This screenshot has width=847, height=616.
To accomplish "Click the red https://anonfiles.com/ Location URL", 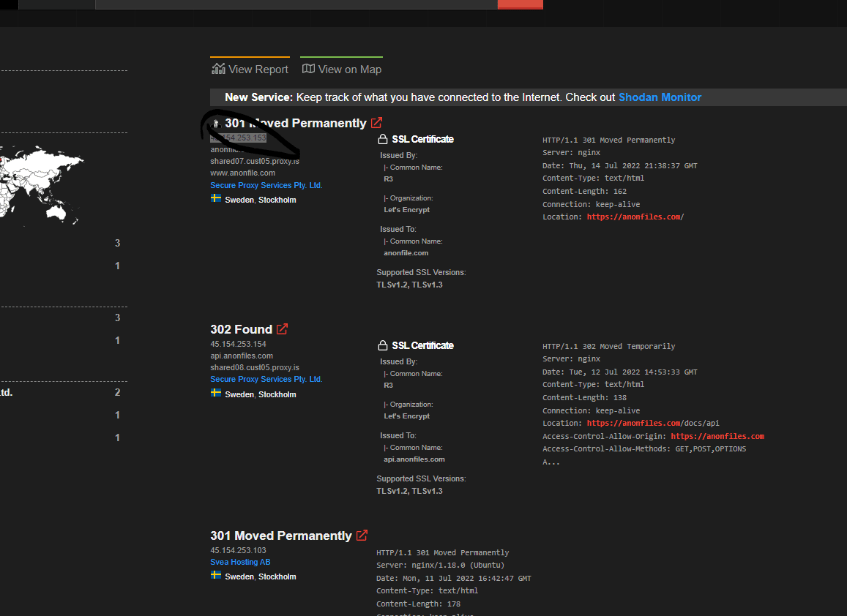I will pyautogui.click(x=635, y=217).
